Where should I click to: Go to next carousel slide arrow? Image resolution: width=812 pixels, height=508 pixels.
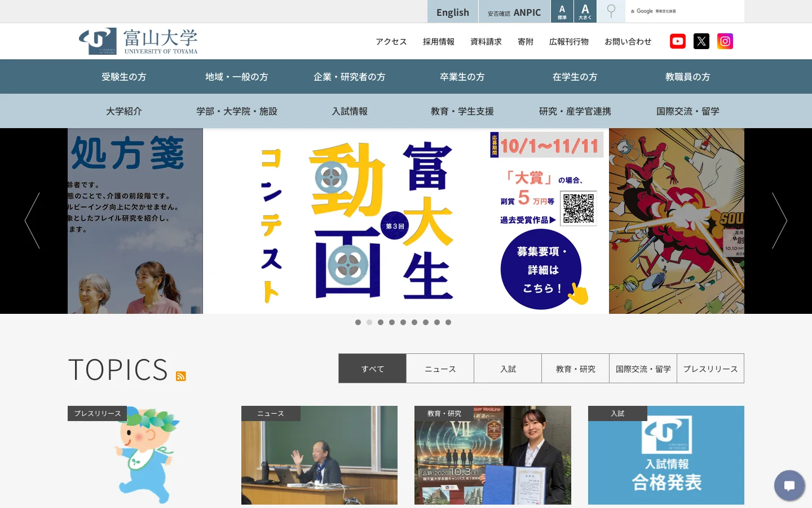[779, 221]
